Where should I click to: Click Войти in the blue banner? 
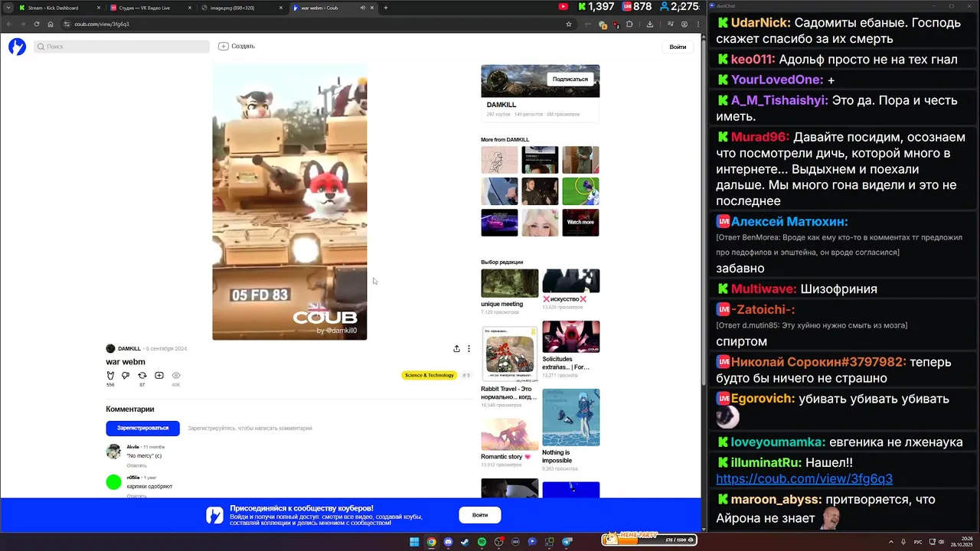[480, 515]
